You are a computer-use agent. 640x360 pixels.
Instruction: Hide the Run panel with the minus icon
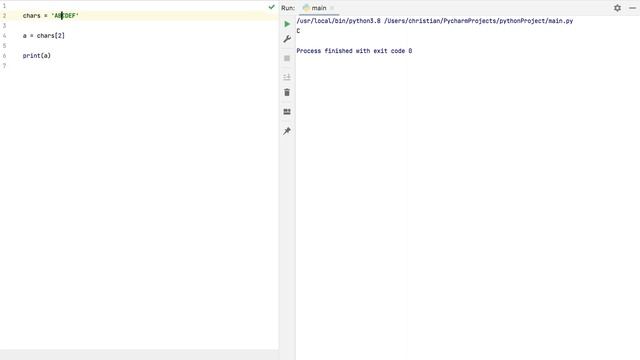[632, 8]
